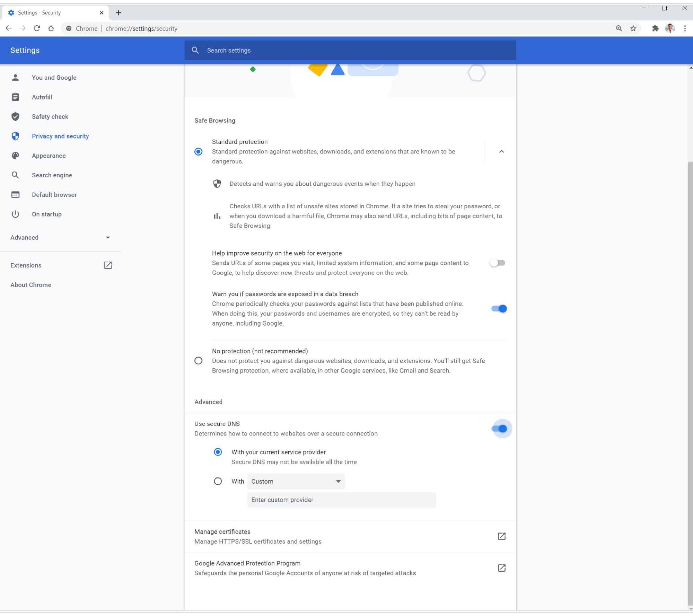
Task: Bookmark this page with the star icon
Action: (x=633, y=28)
